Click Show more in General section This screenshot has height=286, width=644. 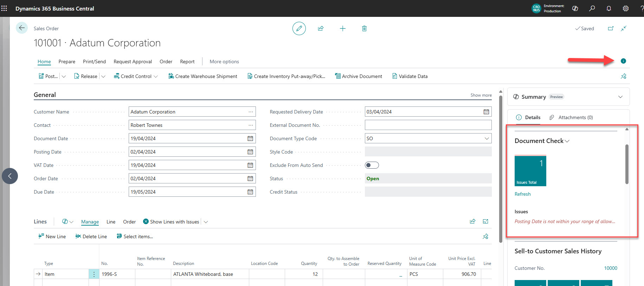[x=481, y=95]
